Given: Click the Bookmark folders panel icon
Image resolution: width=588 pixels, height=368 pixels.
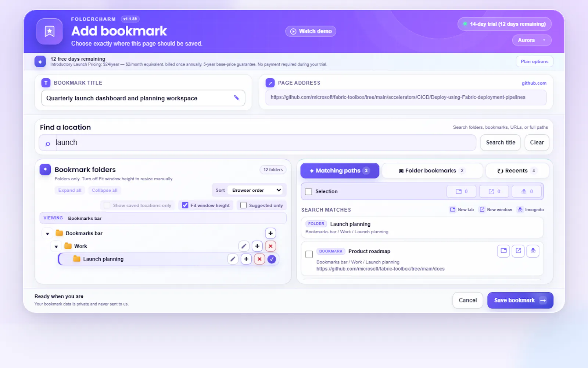Looking at the screenshot, I should click(x=45, y=169).
